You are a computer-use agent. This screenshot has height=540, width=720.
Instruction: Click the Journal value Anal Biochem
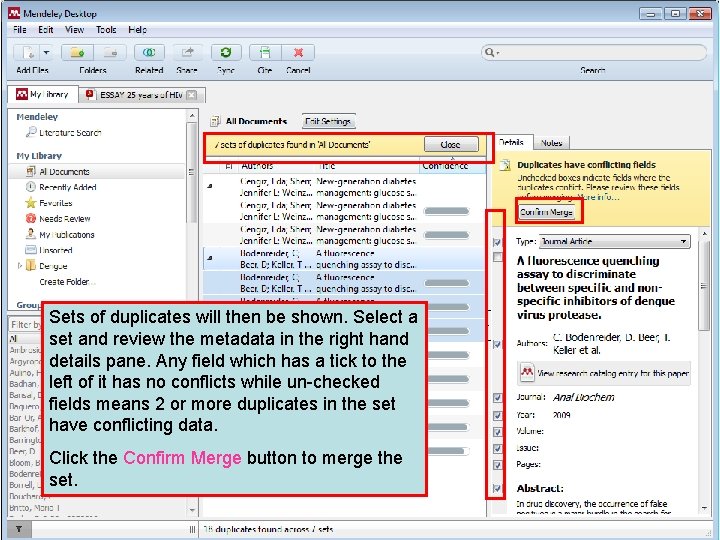tap(584, 398)
